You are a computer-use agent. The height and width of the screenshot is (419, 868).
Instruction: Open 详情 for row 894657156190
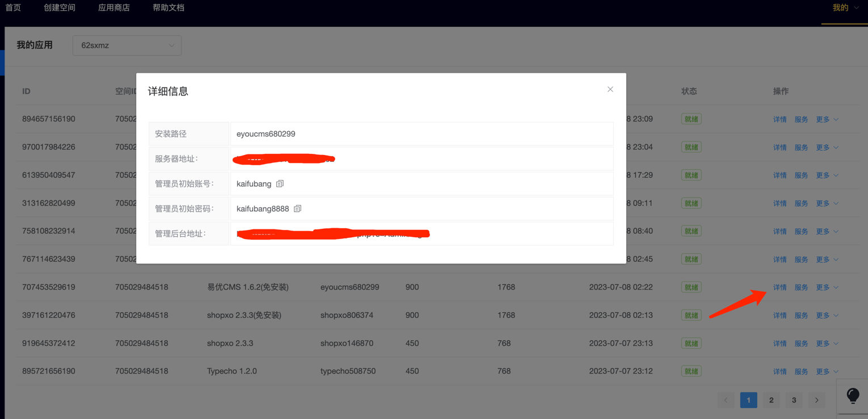(780, 119)
